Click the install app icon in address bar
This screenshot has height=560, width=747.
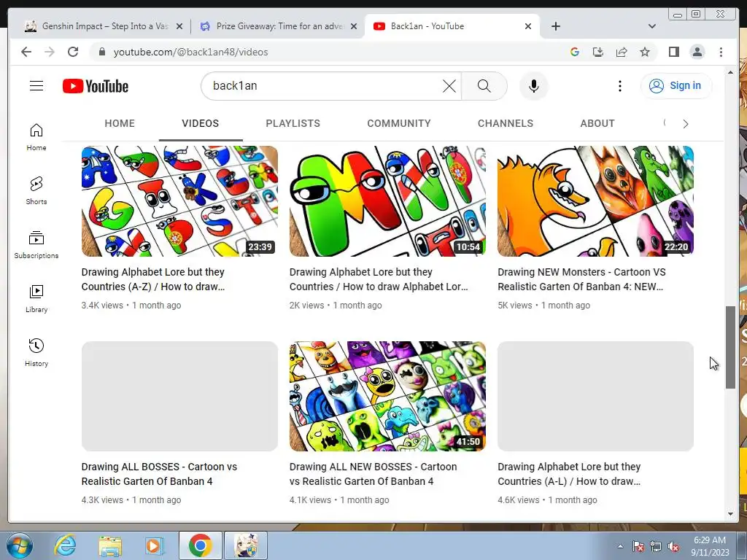tap(598, 52)
